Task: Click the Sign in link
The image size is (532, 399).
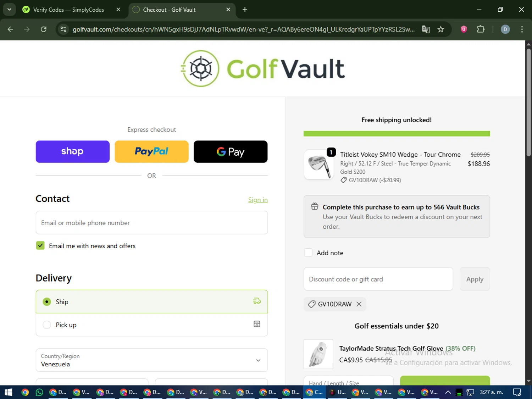Action: [258, 200]
